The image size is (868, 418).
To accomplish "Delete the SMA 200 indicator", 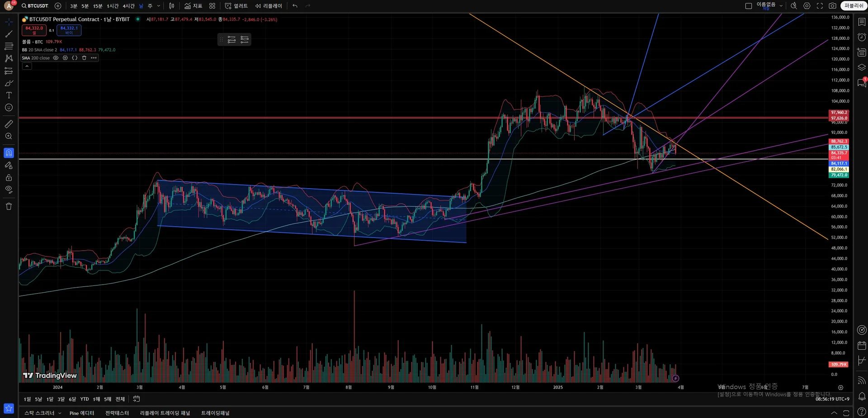I will [x=84, y=58].
